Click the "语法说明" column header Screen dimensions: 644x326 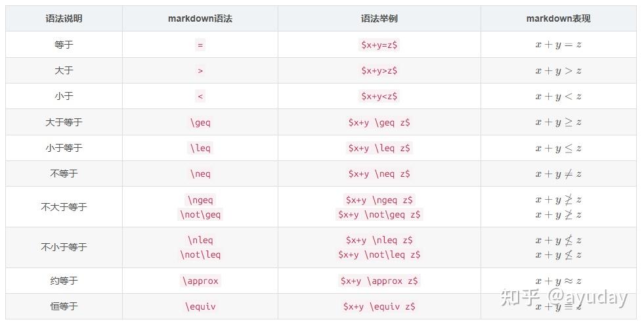64,18
